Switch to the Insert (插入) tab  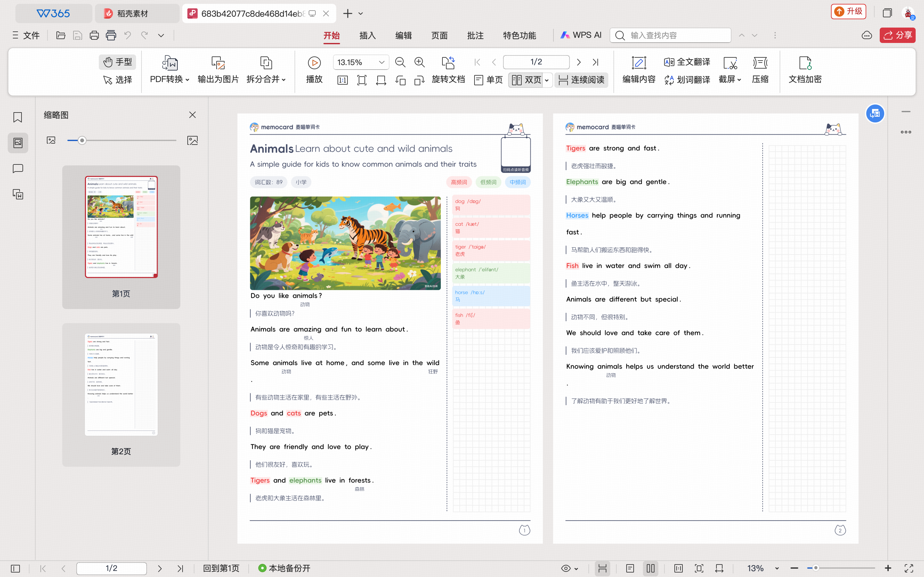tap(367, 36)
